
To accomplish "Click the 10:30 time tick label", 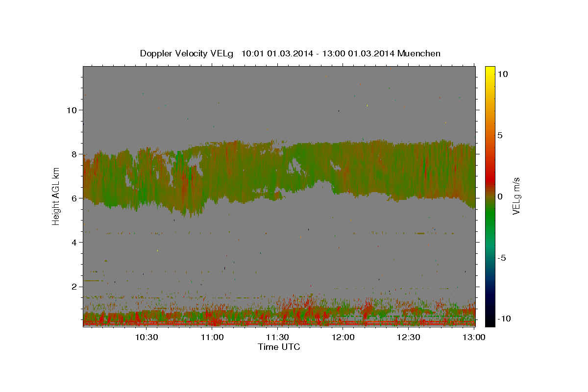I will pos(147,337).
